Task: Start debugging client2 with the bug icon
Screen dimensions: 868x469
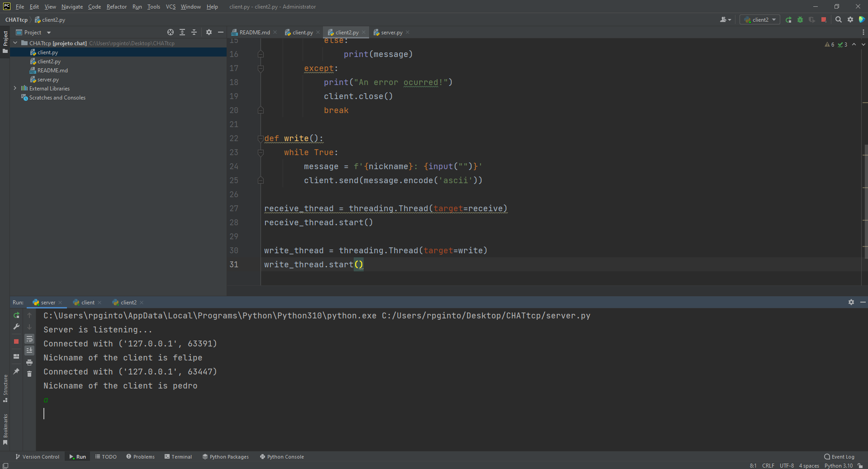Action: [800, 19]
